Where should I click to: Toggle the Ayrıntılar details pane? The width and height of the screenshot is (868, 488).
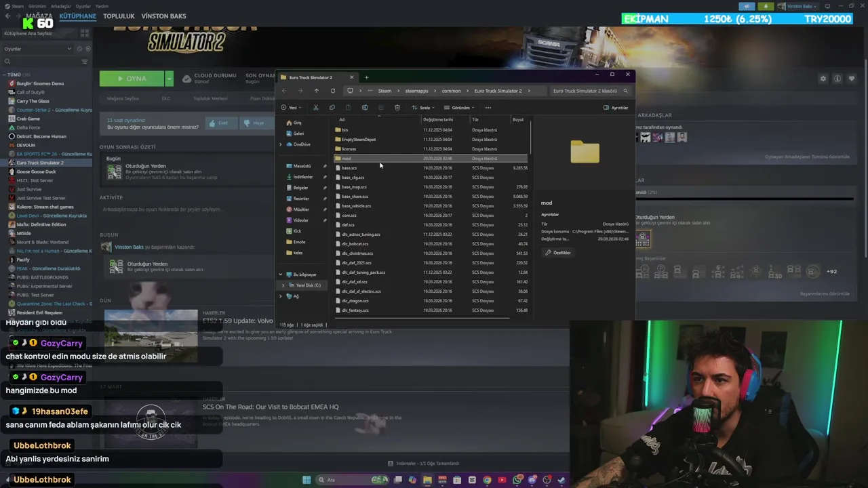(616, 108)
